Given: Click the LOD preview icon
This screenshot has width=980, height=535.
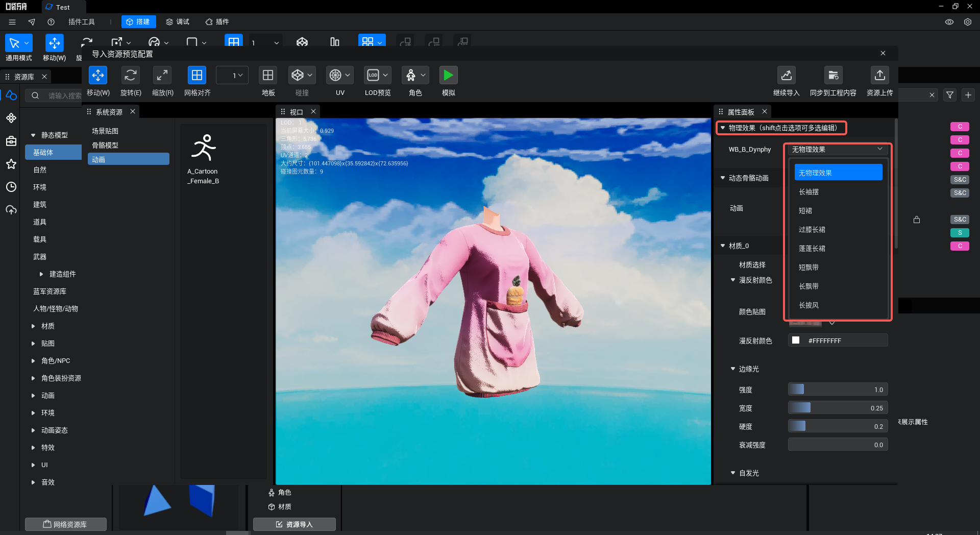Looking at the screenshot, I should click(x=373, y=76).
